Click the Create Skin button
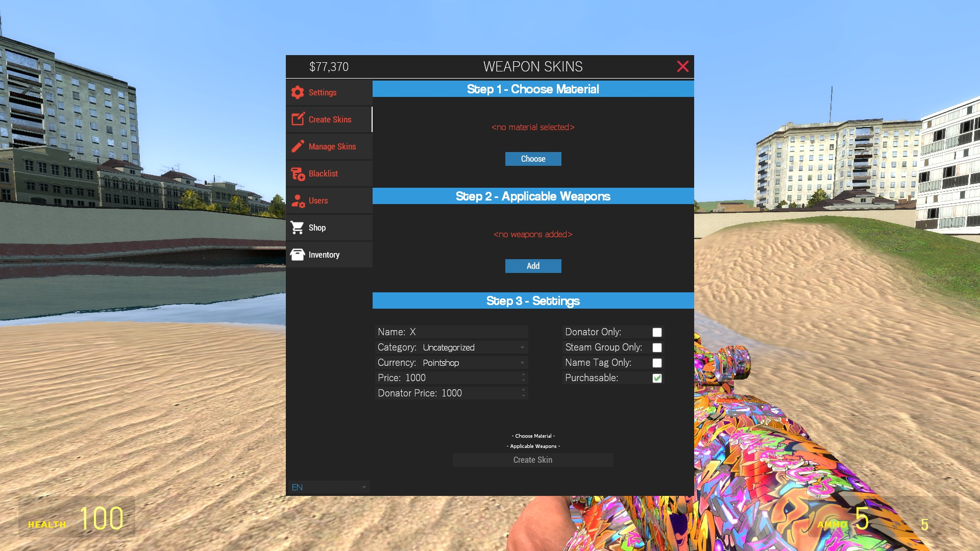This screenshot has height=551, width=980. point(533,460)
